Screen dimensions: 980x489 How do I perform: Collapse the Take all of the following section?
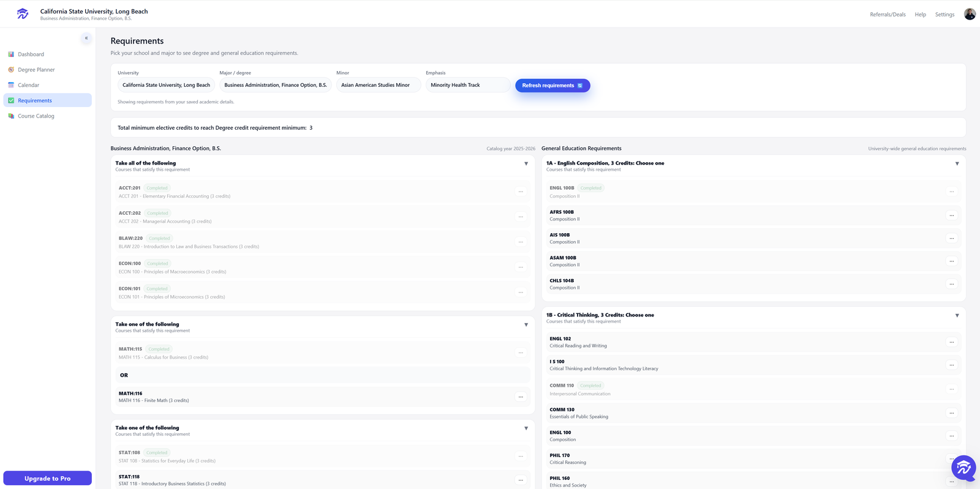pyautogui.click(x=526, y=163)
